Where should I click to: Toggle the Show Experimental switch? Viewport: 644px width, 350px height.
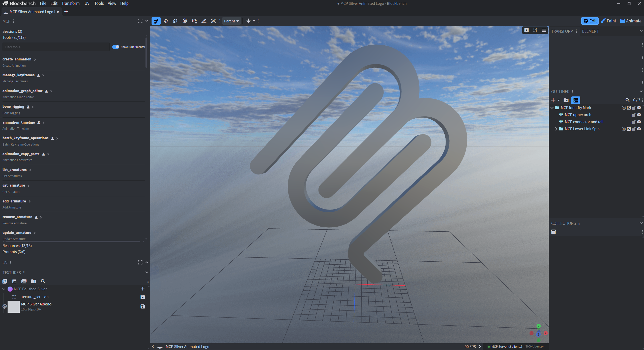click(x=116, y=47)
